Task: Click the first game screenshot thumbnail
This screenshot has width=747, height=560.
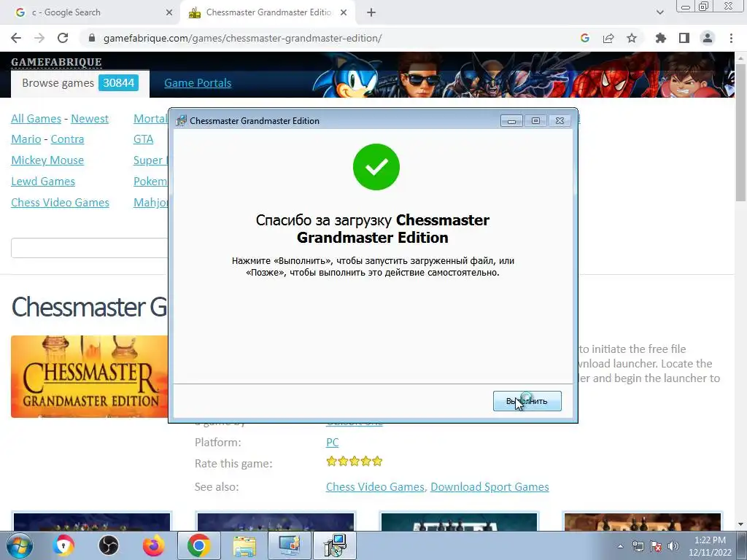Action: pos(92,522)
